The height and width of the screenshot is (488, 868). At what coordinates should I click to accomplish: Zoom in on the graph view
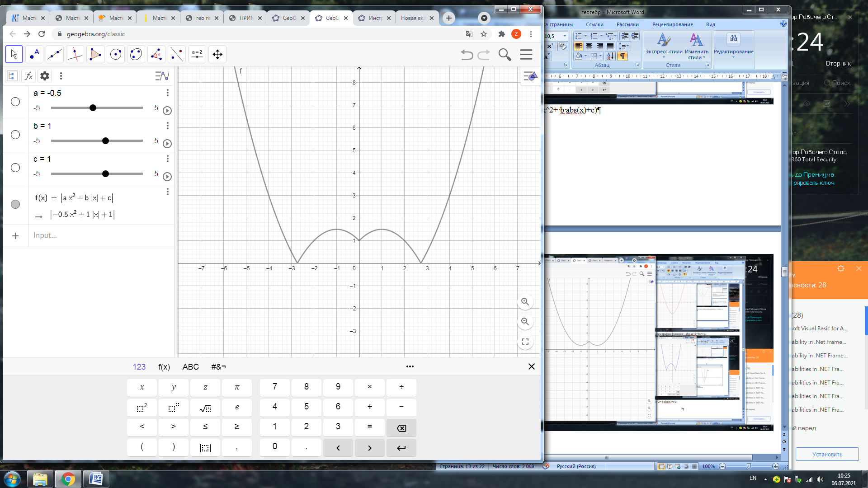tap(525, 302)
